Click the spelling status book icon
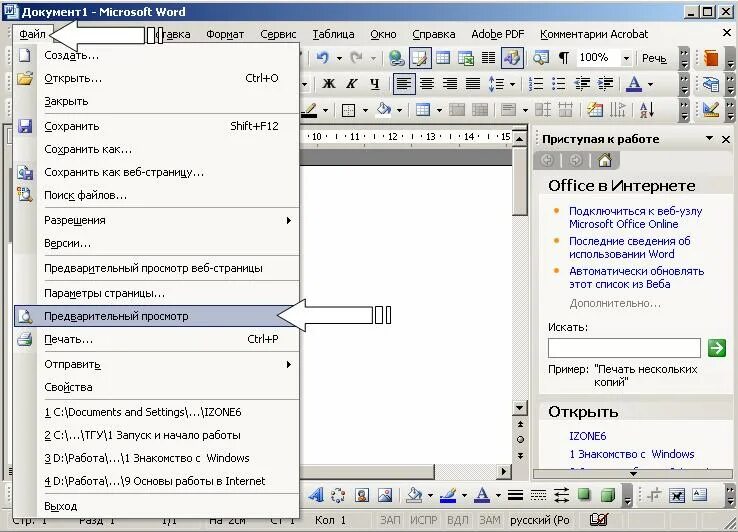Image resolution: width=738 pixels, height=532 pixels. tap(598, 520)
